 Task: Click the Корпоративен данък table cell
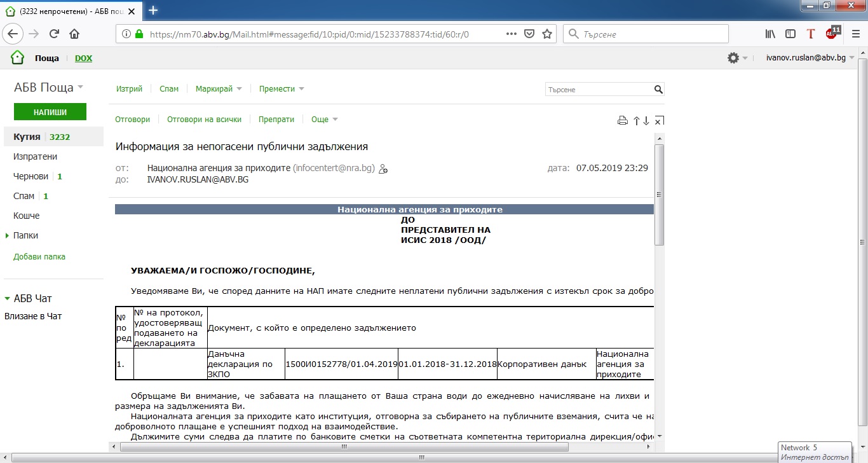point(546,364)
